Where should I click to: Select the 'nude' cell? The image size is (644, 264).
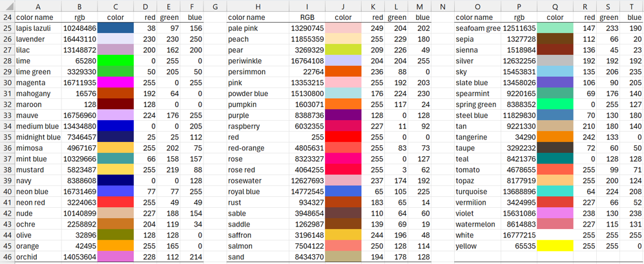point(38,214)
